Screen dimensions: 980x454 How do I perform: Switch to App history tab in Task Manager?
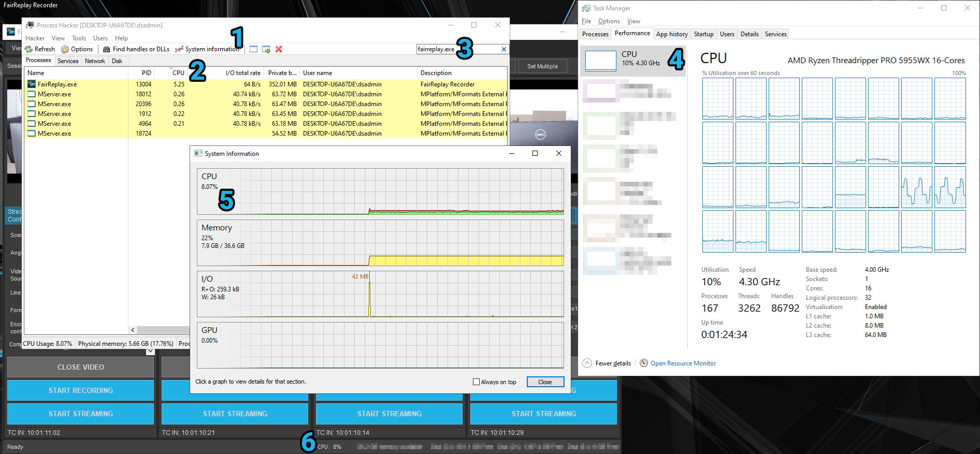click(x=672, y=34)
